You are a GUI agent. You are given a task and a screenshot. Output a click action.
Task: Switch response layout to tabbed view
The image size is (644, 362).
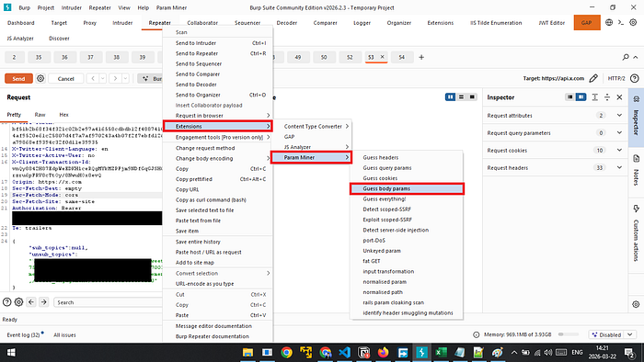coord(472,96)
